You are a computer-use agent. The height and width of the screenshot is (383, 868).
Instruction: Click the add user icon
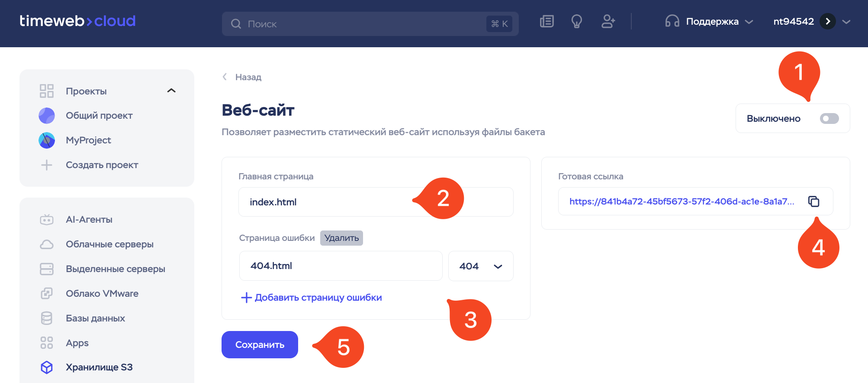coord(608,21)
